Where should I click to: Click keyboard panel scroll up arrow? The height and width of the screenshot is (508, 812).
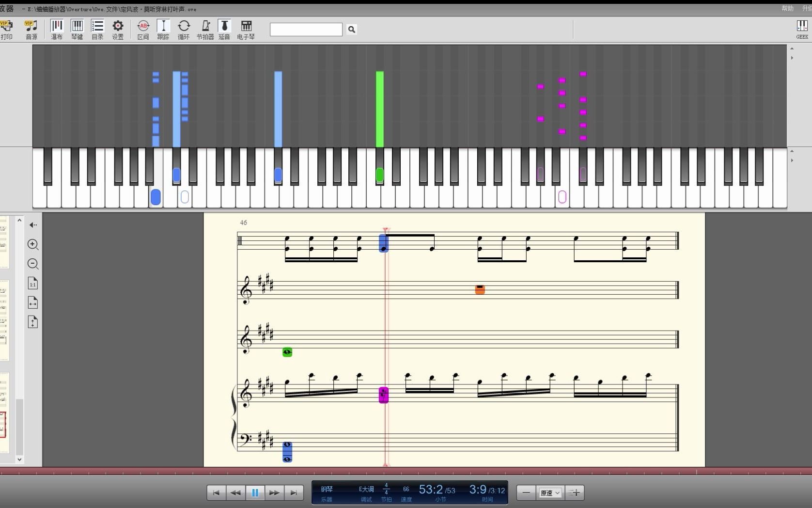coord(792,151)
